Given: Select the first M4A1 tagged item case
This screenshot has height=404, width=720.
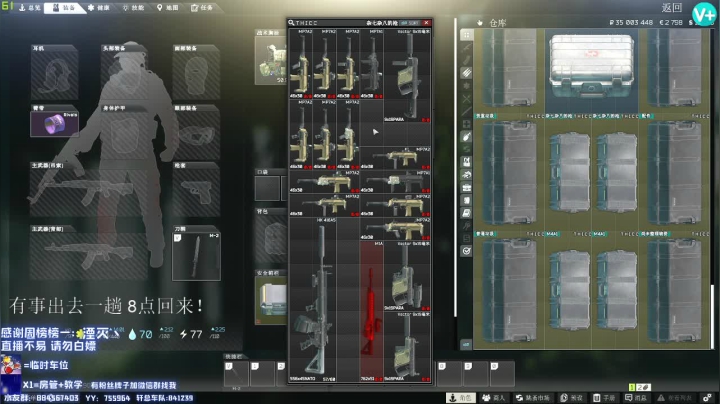Looking at the screenshot, I should point(568,290).
